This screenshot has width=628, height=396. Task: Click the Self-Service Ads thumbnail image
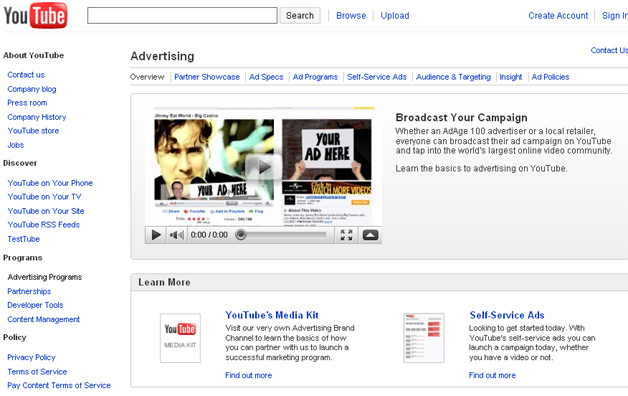tap(424, 338)
